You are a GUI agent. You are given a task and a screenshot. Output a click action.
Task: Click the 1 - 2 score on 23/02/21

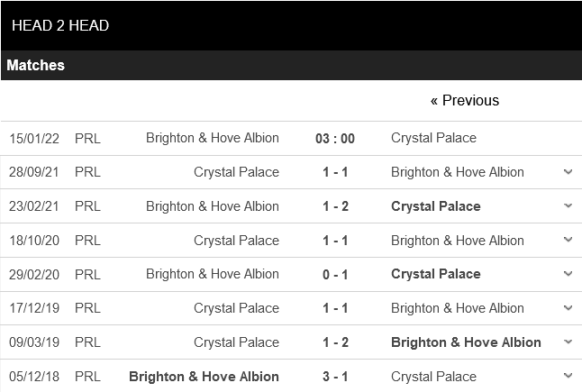(335, 206)
